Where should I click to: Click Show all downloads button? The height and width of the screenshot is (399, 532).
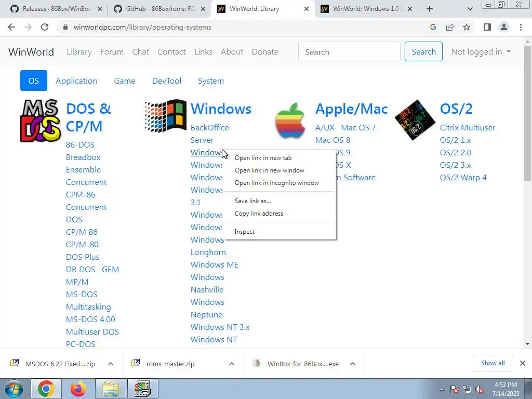click(493, 363)
